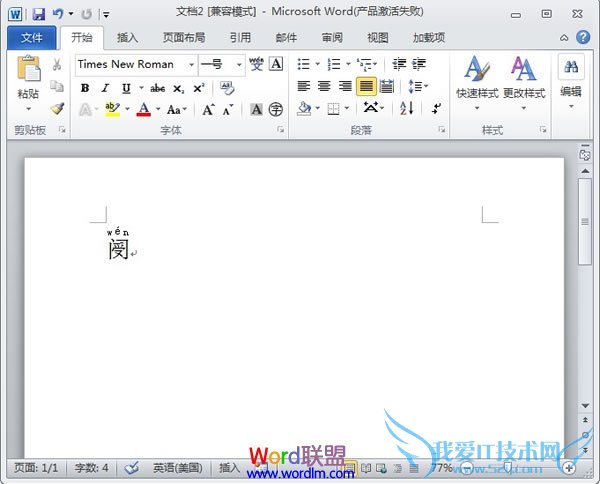This screenshot has width=600, height=484.
Task: Toggle bold formatting
Action: [85, 88]
